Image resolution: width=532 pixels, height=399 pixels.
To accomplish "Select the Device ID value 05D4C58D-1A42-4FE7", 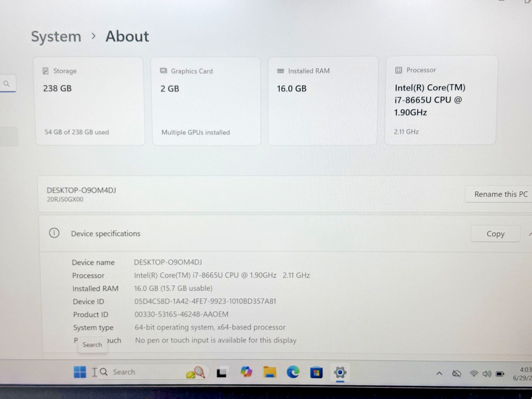I will 205,301.
